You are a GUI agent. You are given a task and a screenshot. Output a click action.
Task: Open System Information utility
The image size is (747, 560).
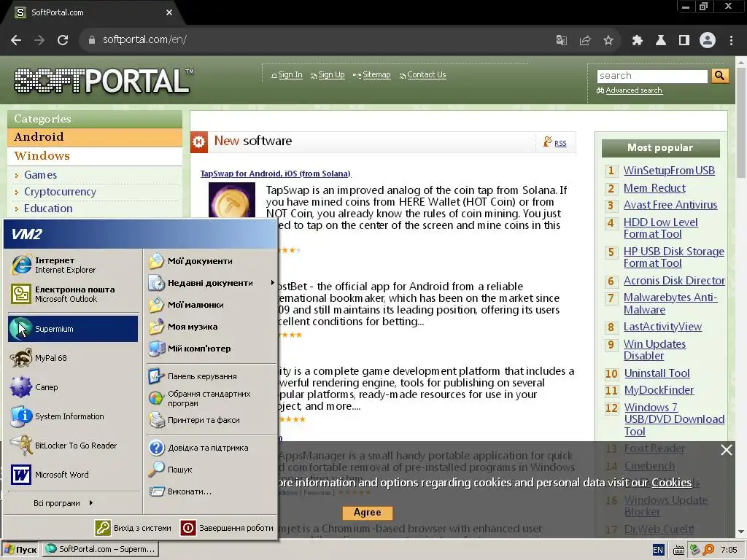(x=73, y=416)
